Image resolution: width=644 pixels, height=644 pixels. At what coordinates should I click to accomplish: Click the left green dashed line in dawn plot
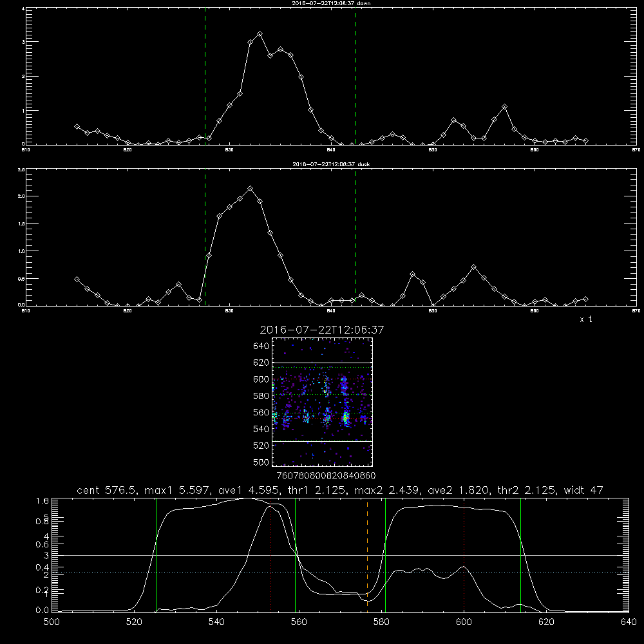pyautogui.click(x=205, y=76)
